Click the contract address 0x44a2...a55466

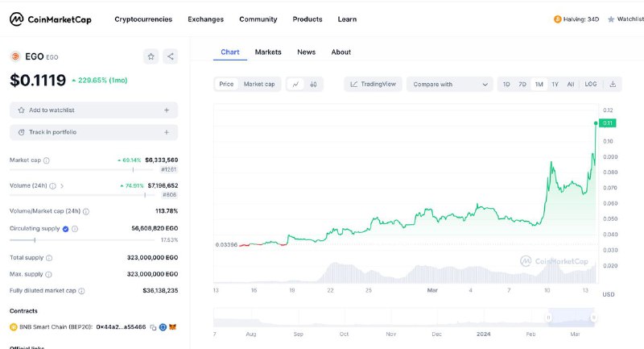(122, 327)
